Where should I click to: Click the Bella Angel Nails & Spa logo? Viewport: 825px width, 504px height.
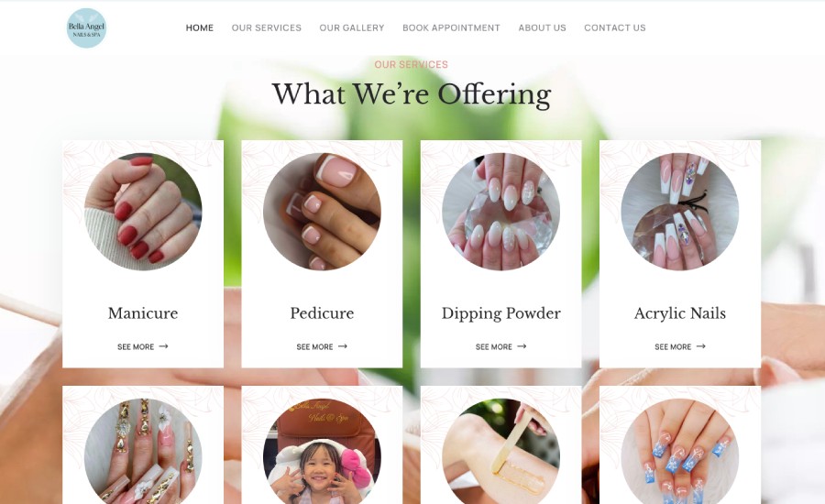(x=86, y=27)
